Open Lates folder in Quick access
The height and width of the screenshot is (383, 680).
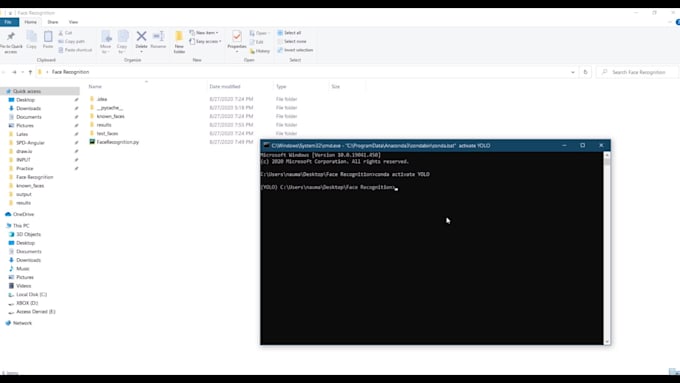pyautogui.click(x=22, y=134)
